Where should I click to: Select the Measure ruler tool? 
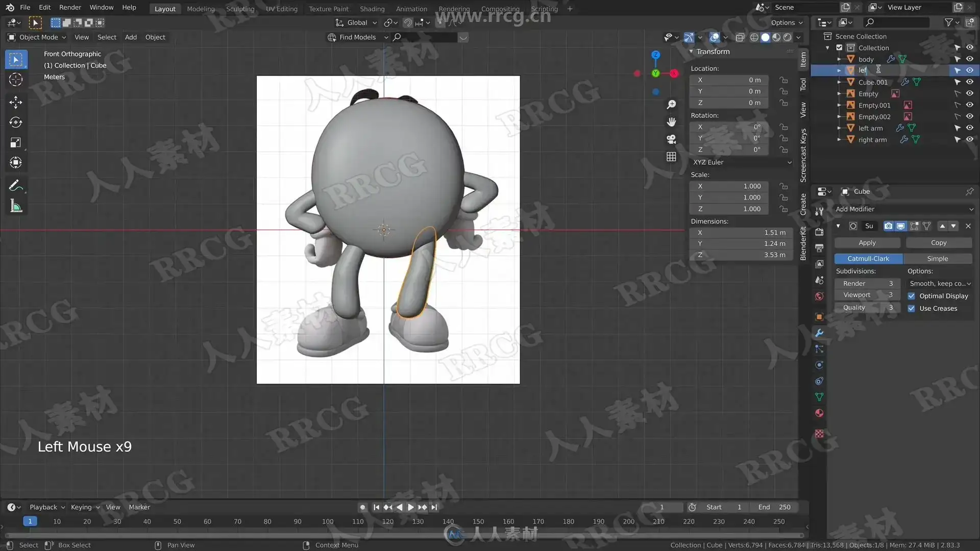pos(16,206)
